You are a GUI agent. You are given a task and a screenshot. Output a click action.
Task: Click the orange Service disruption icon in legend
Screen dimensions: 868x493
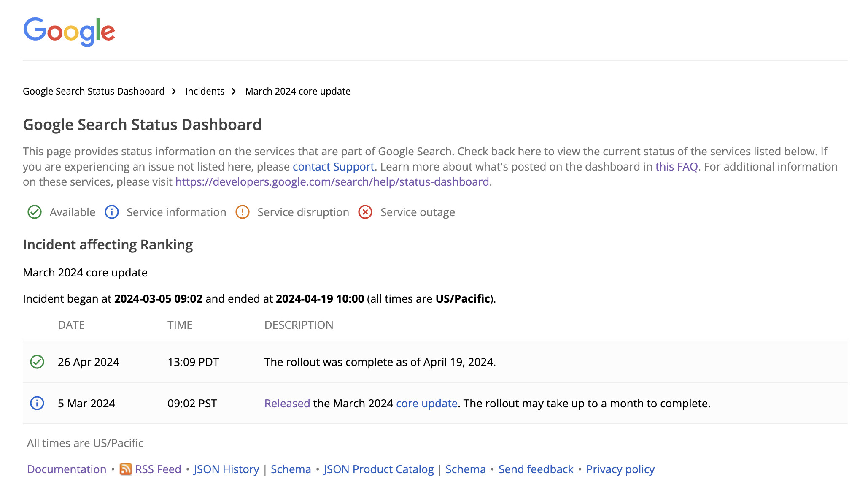point(242,212)
